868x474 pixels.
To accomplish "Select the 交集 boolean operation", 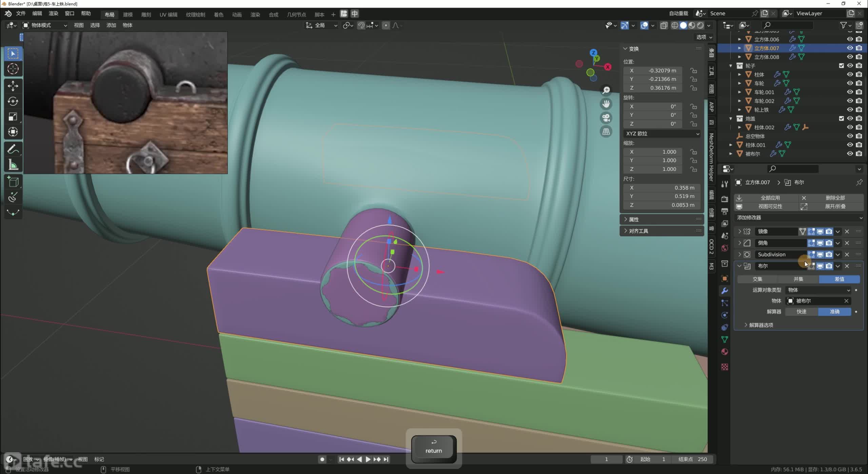I will point(757,279).
